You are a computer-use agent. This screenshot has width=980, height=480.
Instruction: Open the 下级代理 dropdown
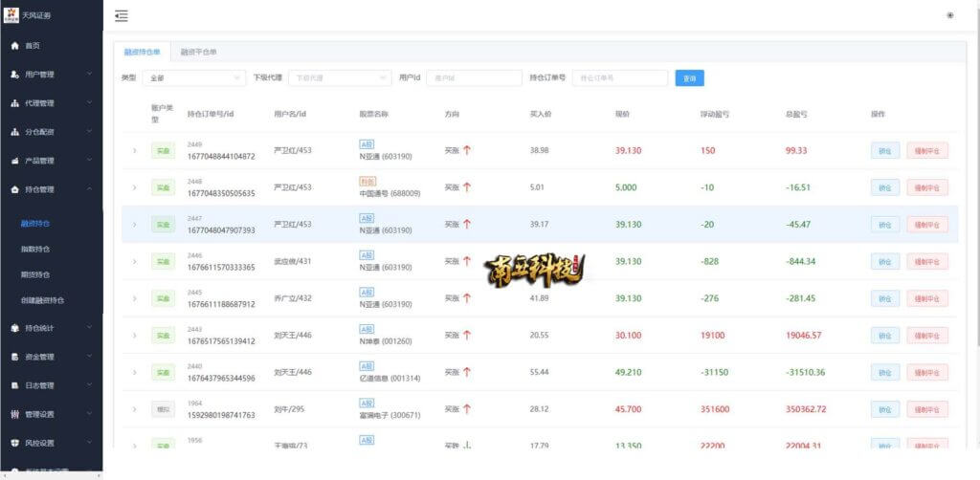[340, 78]
